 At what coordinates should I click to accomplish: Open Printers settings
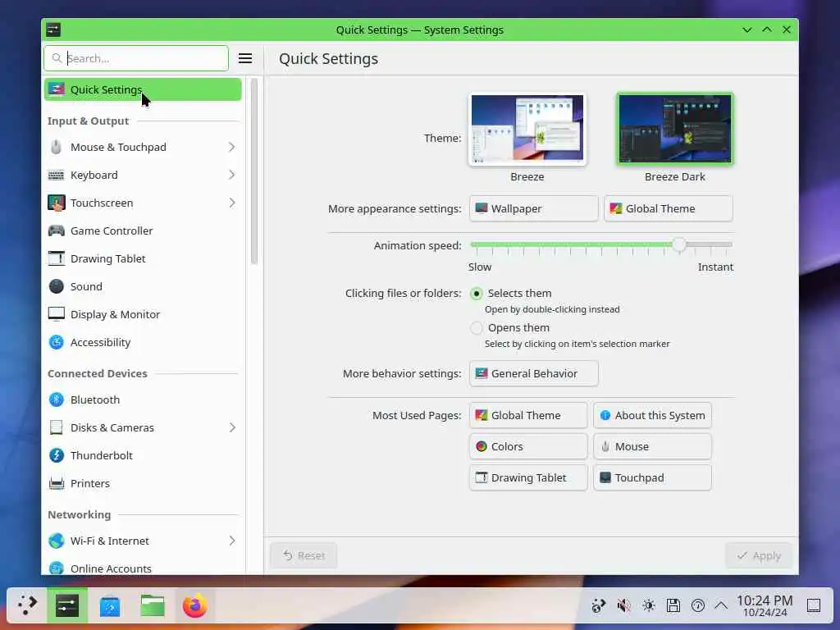[x=143, y=483]
